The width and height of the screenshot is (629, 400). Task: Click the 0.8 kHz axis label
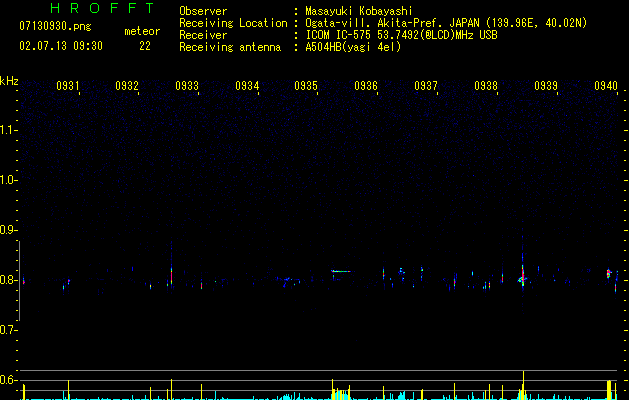[8, 280]
